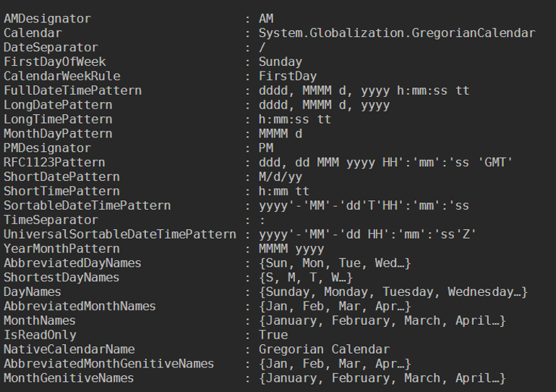The image size is (556, 392).
Task: Click the SortableDateTimePattern property name
Action: (87, 205)
